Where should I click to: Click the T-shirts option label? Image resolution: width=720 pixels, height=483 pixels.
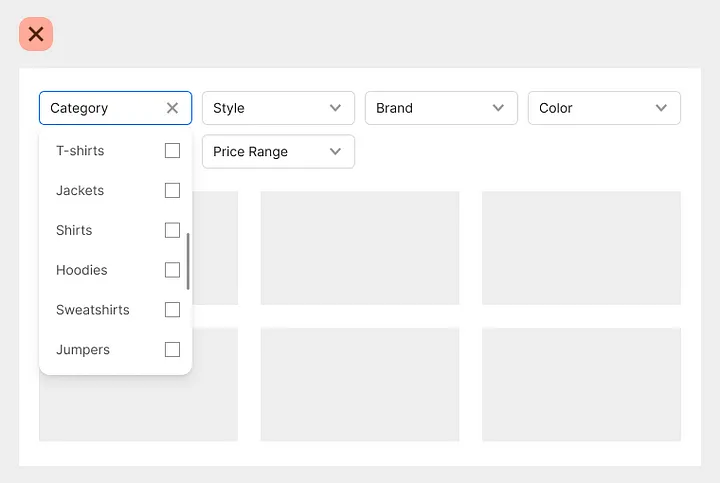[x=80, y=151]
